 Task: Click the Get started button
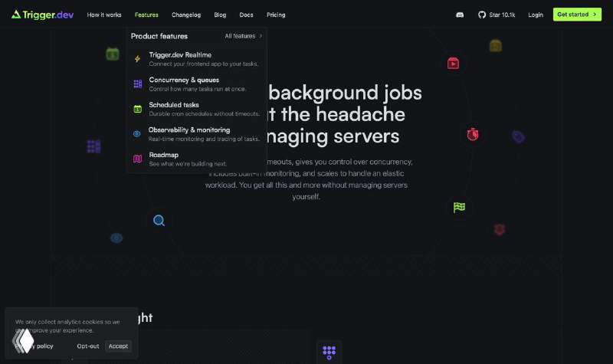[577, 15]
